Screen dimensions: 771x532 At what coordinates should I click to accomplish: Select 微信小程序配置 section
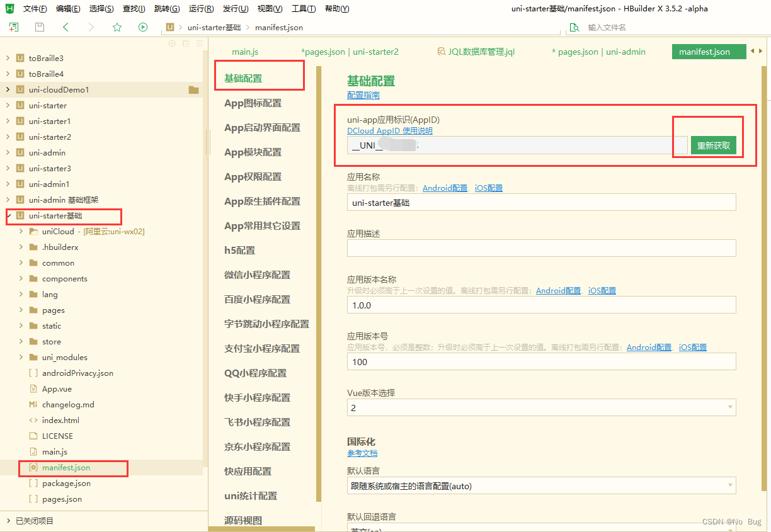click(x=258, y=275)
